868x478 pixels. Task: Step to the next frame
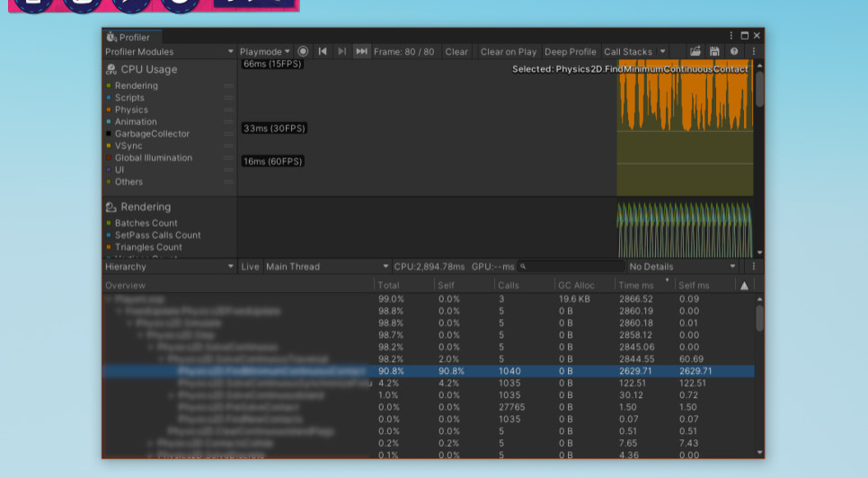tap(341, 51)
